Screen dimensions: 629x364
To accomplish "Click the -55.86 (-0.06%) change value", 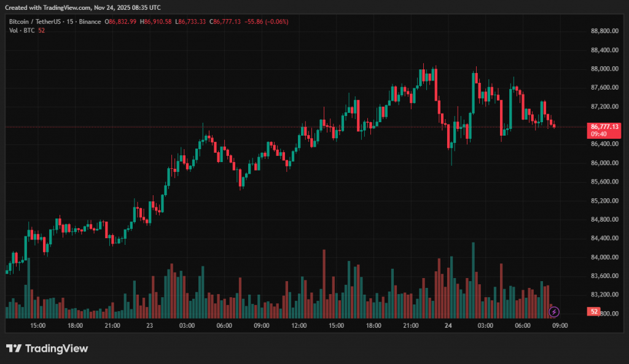I will (267, 21).
